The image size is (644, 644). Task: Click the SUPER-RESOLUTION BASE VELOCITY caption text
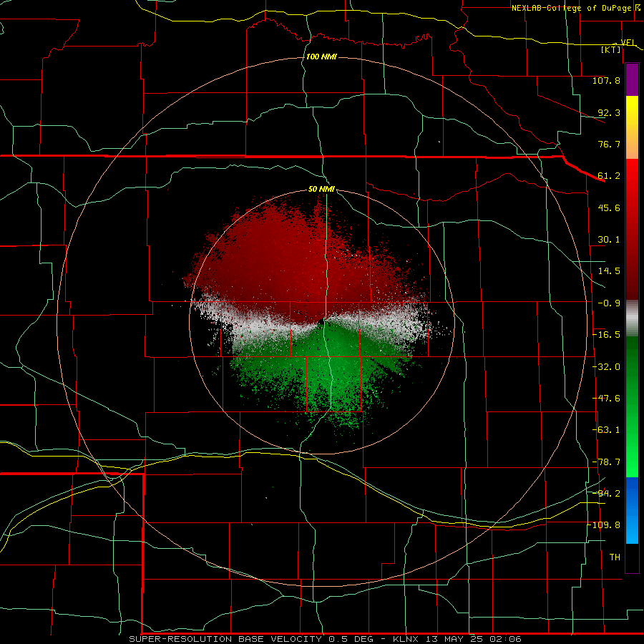click(225, 639)
